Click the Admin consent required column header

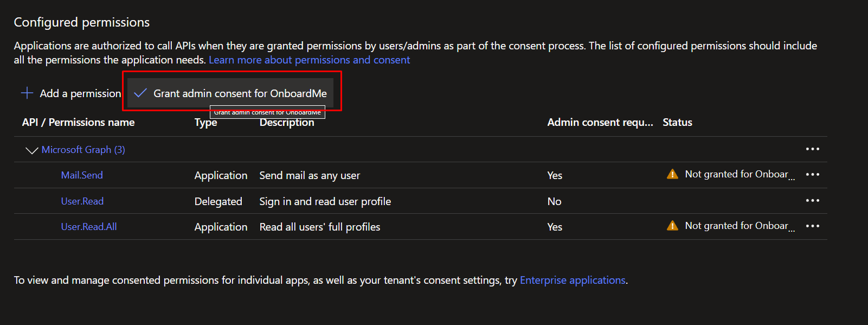click(600, 123)
